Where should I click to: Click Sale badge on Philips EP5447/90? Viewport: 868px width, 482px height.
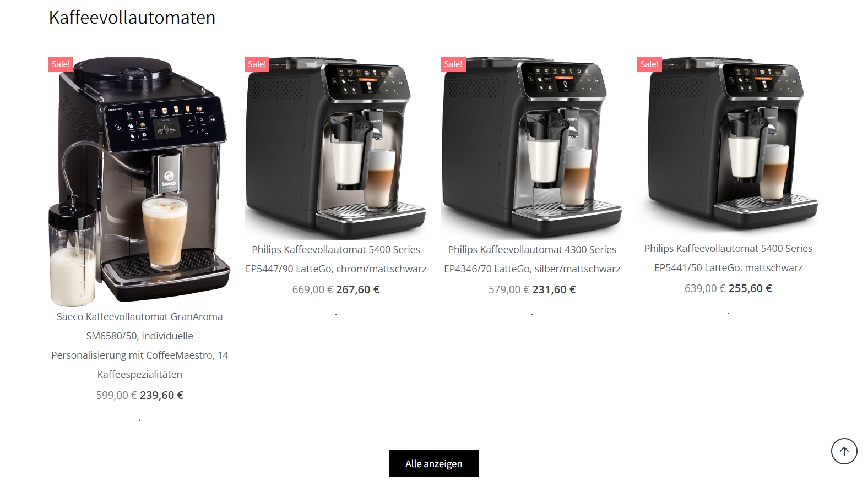(257, 64)
